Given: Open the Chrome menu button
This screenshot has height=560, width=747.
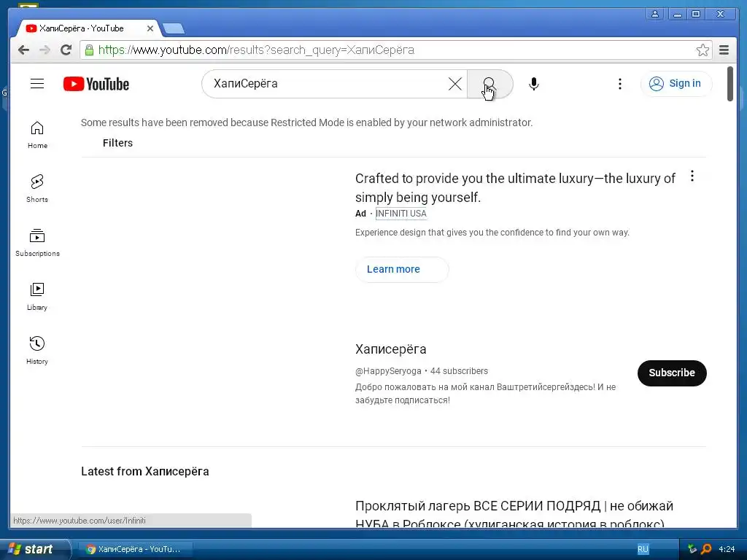Looking at the screenshot, I should click(724, 50).
